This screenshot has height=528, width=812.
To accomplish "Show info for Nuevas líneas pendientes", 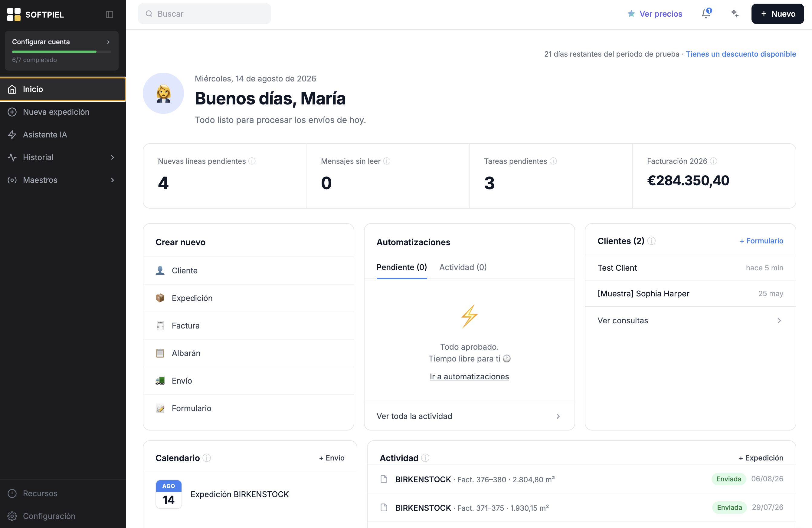I will point(252,161).
